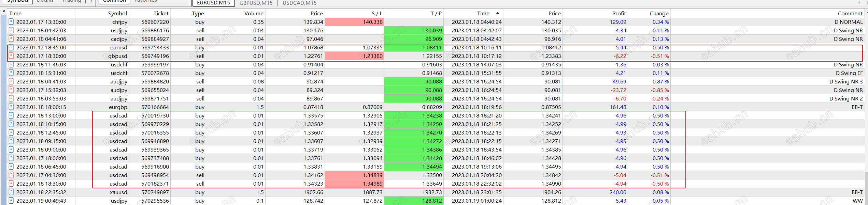This screenshot has height=205, width=868.
Task: Click the xauusd deal icon
Action: pos(11,192)
